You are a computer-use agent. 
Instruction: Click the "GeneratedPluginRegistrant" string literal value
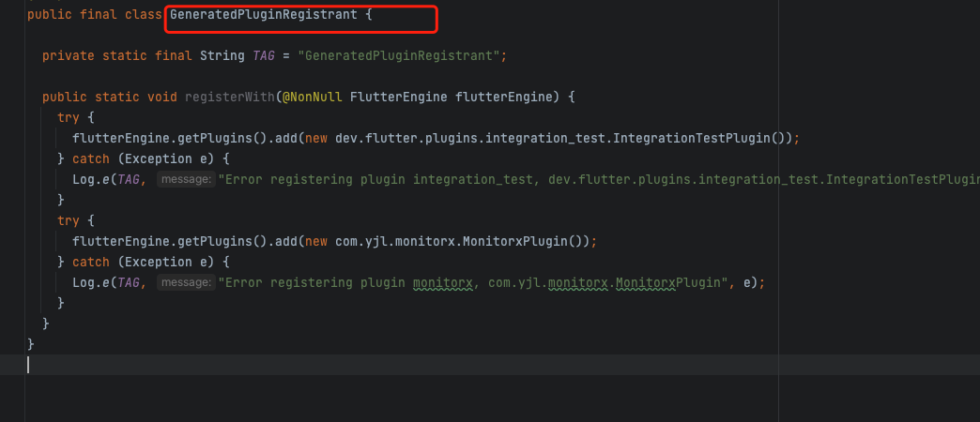400,56
